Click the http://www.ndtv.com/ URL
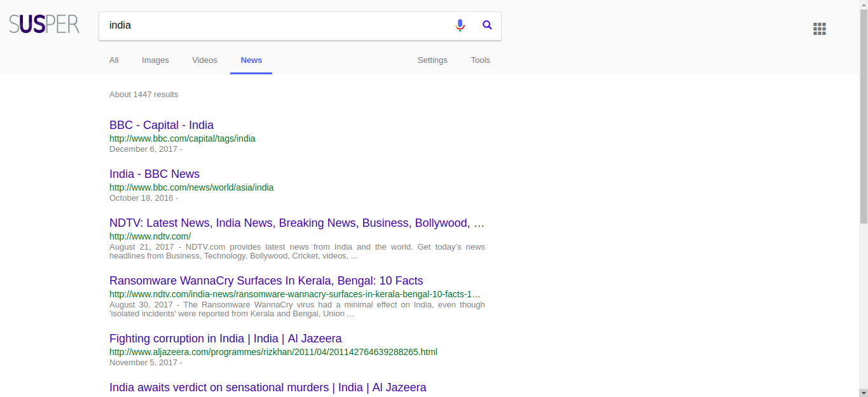This screenshot has height=397, width=868. pyautogui.click(x=150, y=236)
